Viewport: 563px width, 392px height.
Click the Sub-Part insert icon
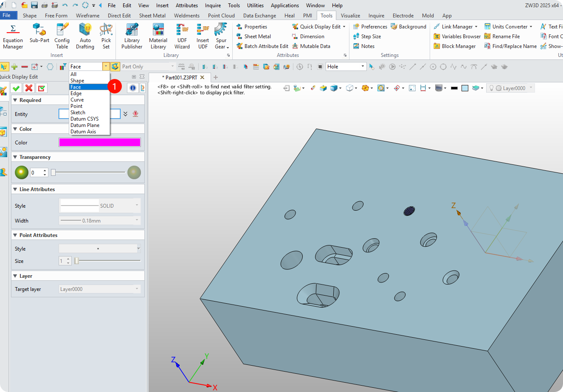click(x=39, y=33)
